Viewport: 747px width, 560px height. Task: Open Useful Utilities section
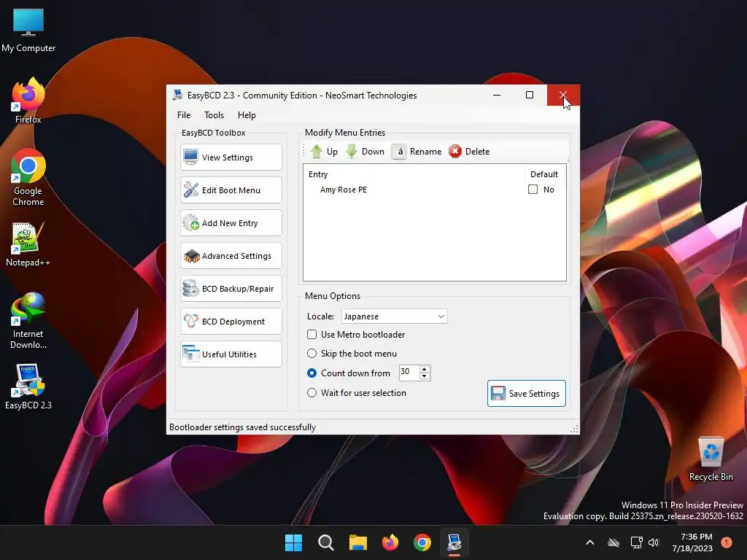click(x=231, y=354)
